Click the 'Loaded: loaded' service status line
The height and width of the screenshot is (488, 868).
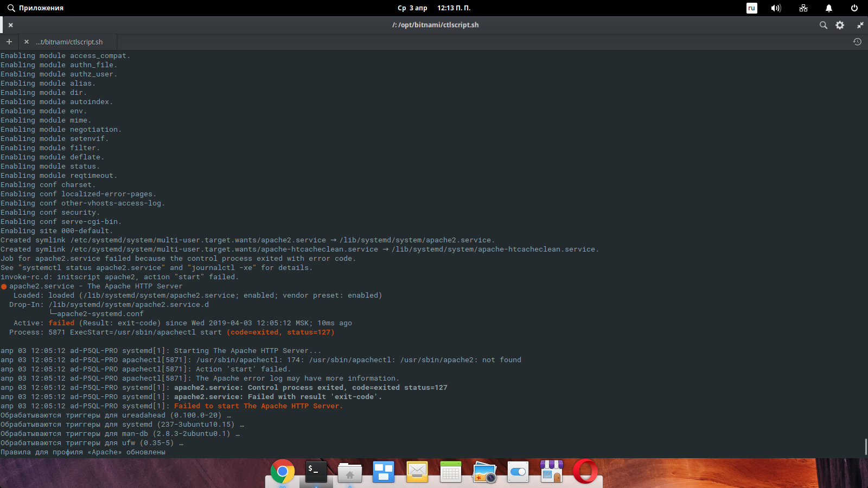click(x=198, y=296)
